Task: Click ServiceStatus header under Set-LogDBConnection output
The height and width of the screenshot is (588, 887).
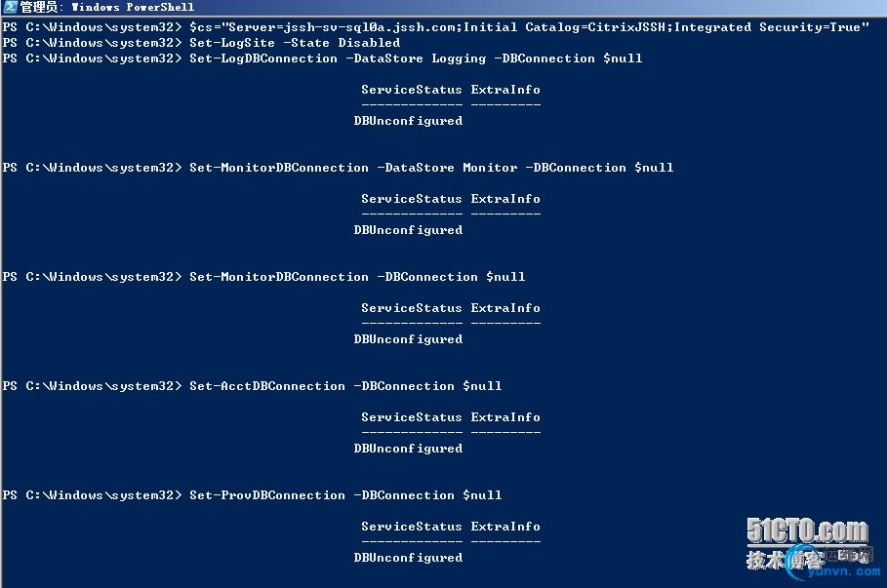Action: coord(412,90)
